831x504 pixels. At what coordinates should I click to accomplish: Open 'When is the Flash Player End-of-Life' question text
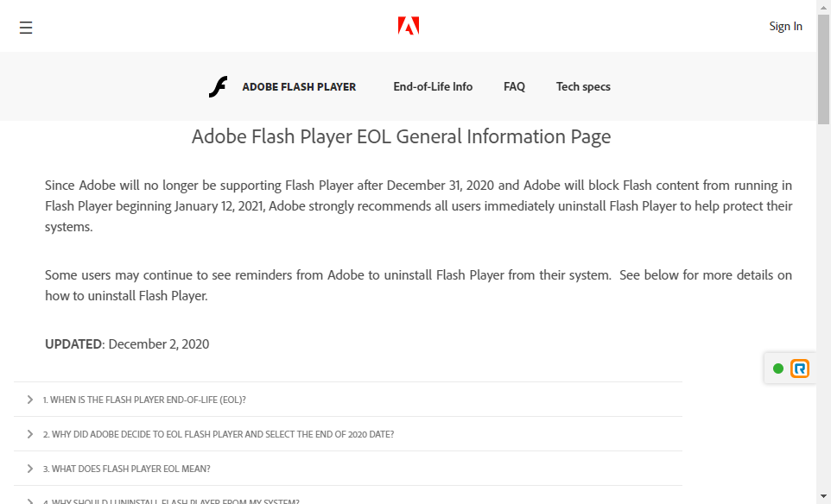(144, 400)
